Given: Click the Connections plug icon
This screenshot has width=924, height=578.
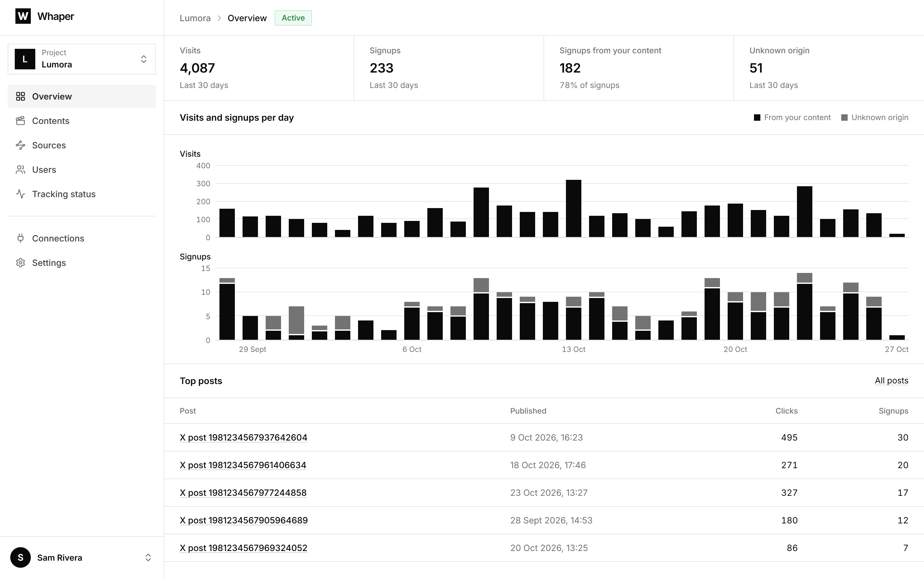Looking at the screenshot, I should tap(21, 239).
